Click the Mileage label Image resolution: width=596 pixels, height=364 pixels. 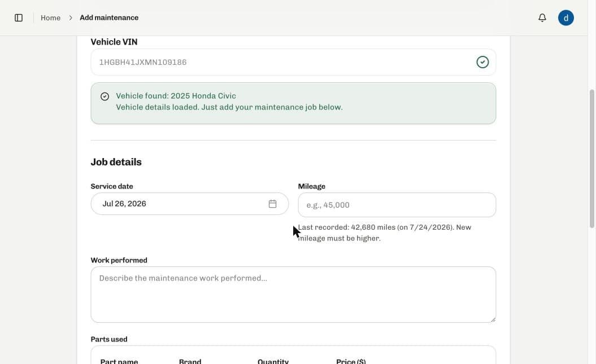[311, 186]
